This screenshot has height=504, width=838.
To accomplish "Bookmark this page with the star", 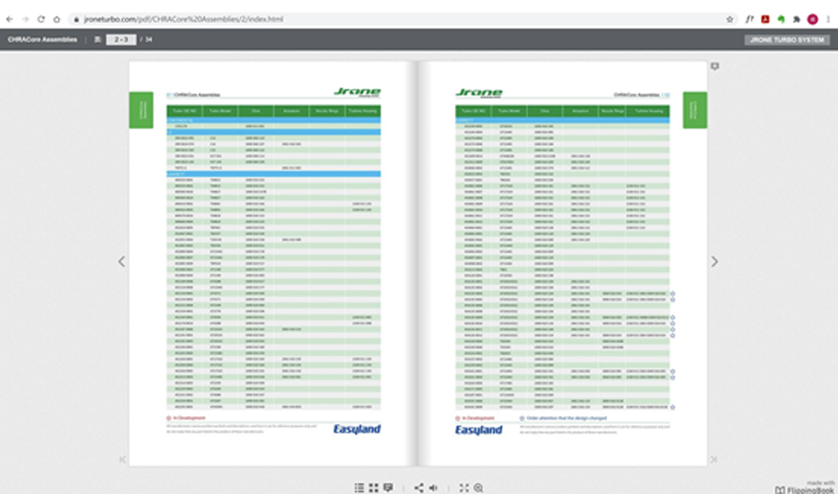I will click(730, 19).
